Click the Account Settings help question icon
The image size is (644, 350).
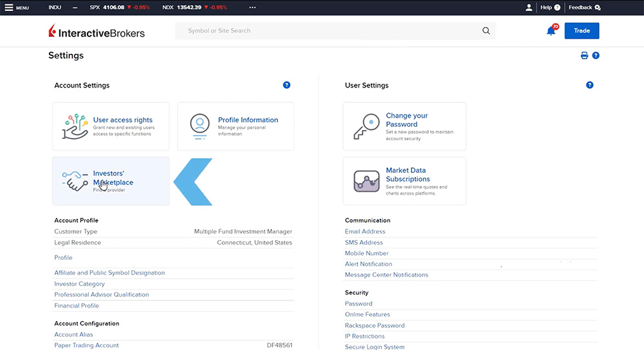click(287, 85)
